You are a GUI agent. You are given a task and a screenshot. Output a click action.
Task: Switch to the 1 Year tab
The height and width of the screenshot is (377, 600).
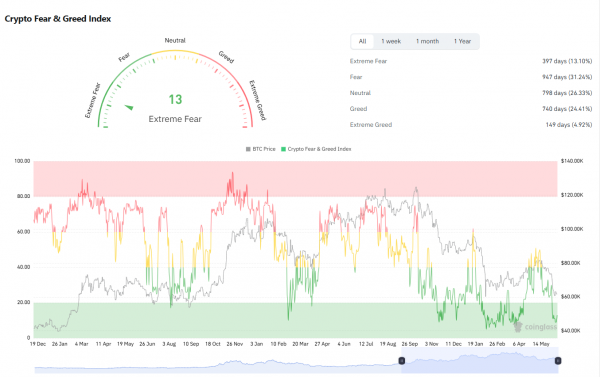(462, 41)
